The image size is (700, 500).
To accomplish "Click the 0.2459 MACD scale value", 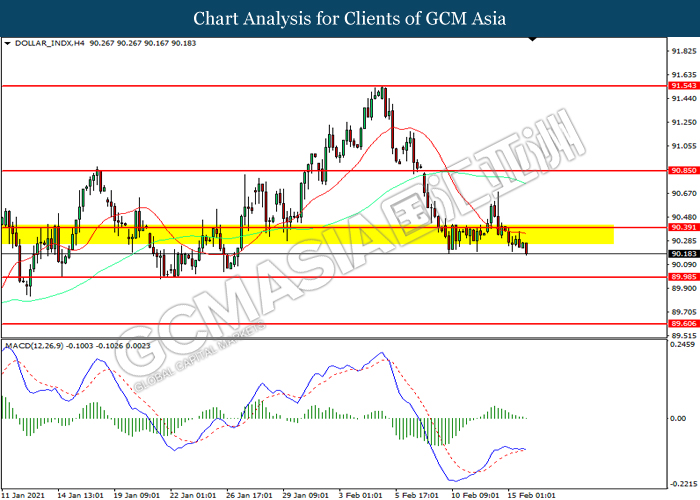I will (683, 345).
